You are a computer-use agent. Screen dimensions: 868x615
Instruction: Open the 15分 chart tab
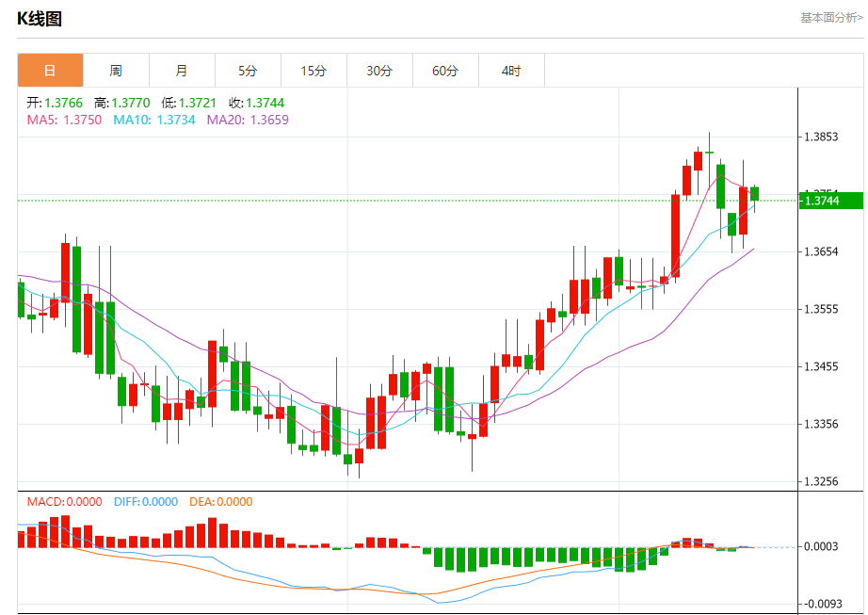(313, 71)
